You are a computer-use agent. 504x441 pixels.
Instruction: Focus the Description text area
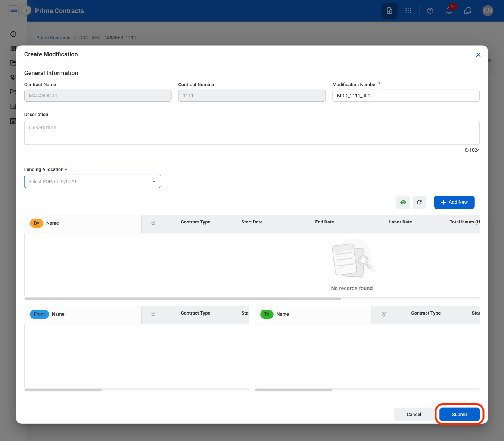pyautogui.click(x=252, y=133)
